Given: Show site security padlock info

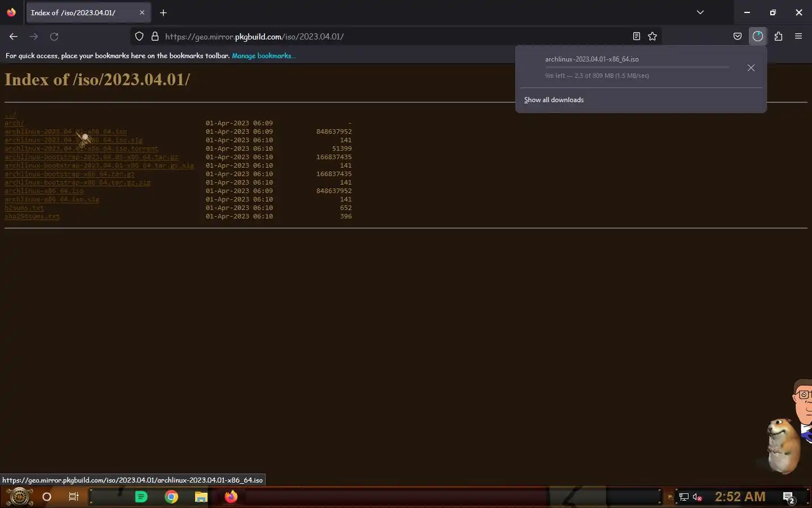Looking at the screenshot, I should [155, 37].
